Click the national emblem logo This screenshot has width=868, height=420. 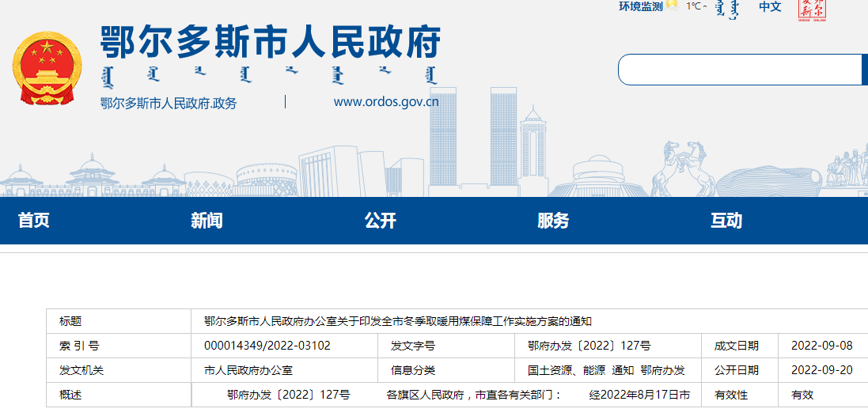pyautogui.click(x=47, y=68)
